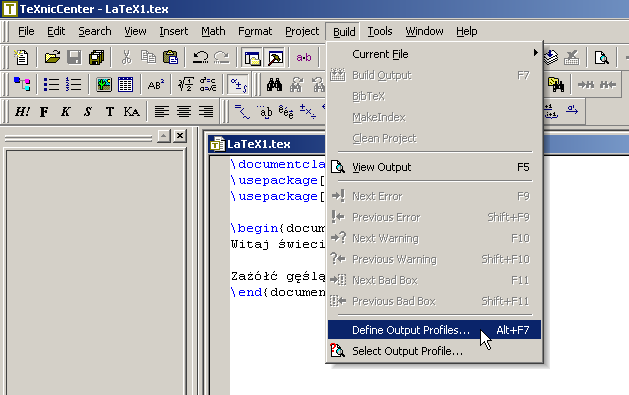This screenshot has width=629, height=395.
Task: Click the H! emphasize format icon
Action: click(x=22, y=111)
